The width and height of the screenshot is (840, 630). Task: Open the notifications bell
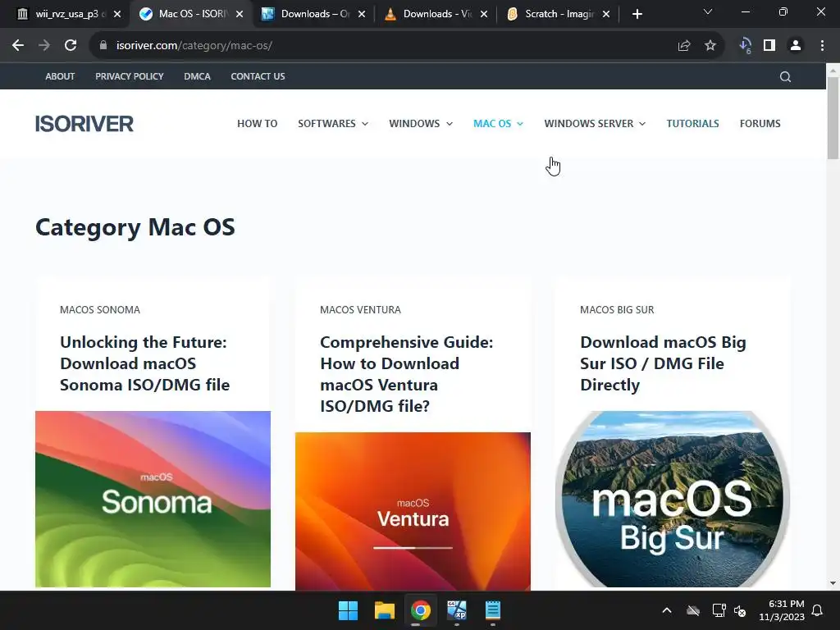(x=818, y=610)
